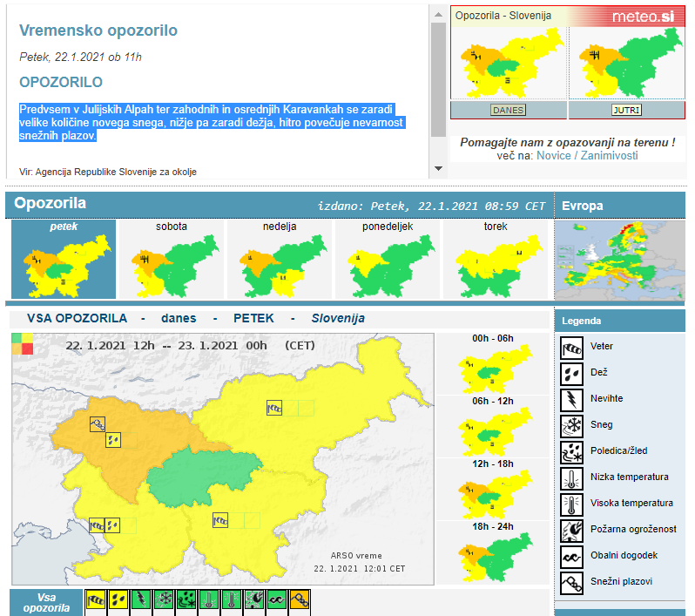Image resolution: width=695 pixels, height=616 pixels.
Task: Click the Poledica/žled legend icon
Action: coord(571,451)
